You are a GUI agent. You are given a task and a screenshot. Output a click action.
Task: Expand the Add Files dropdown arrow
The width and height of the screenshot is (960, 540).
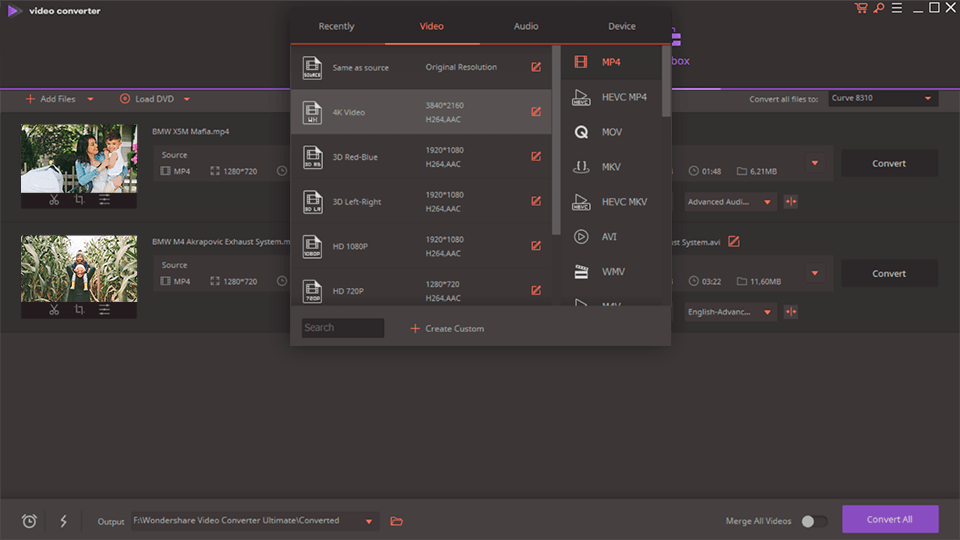click(91, 99)
